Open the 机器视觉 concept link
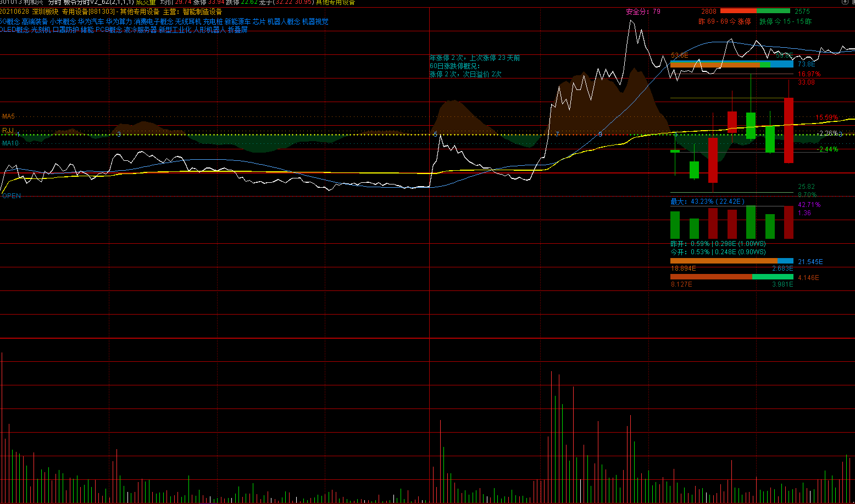The image size is (855, 504). 315,21
